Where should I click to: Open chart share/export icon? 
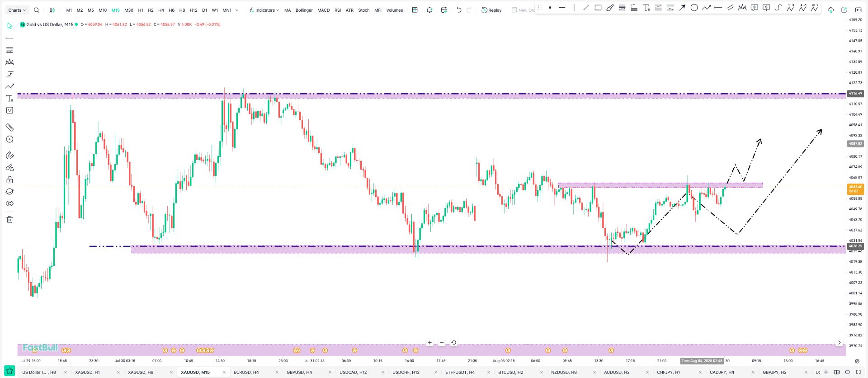(844, 10)
